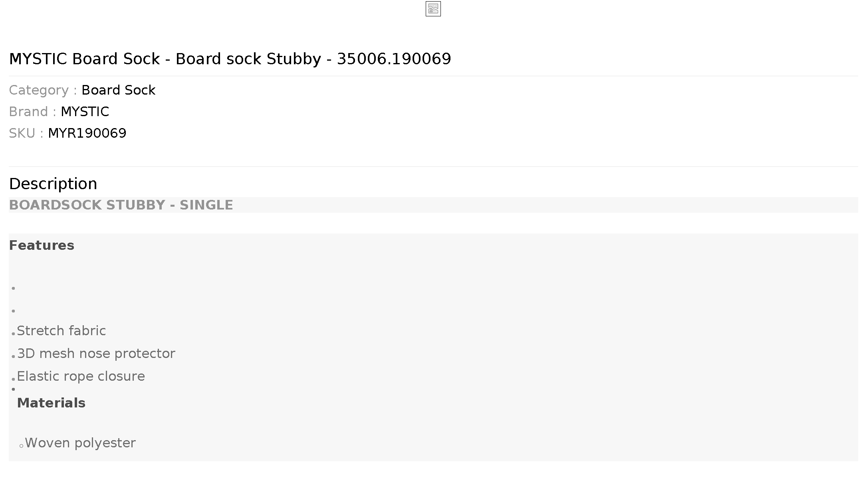
Task: Open the MYSTIC brand link
Action: pos(85,112)
